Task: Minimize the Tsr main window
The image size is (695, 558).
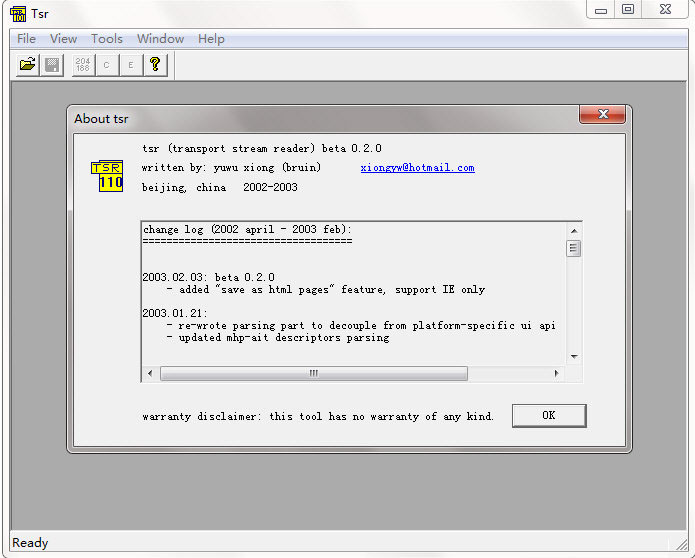Action: click(x=601, y=10)
